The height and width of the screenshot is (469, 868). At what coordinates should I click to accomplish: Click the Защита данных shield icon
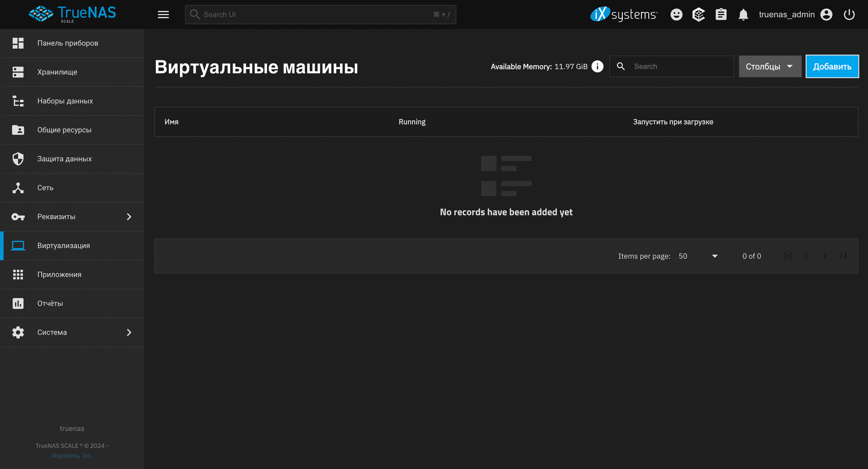(x=18, y=159)
